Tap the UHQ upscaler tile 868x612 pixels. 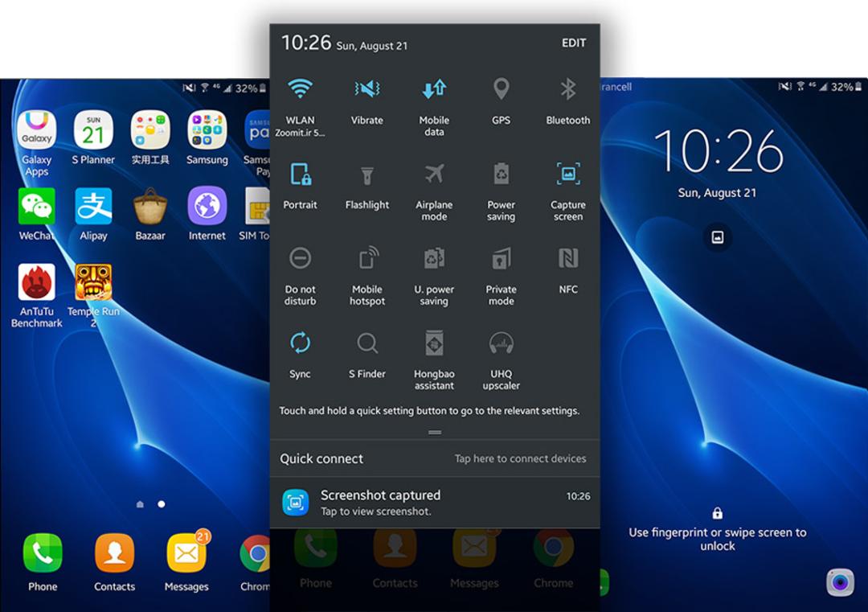click(x=501, y=360)
